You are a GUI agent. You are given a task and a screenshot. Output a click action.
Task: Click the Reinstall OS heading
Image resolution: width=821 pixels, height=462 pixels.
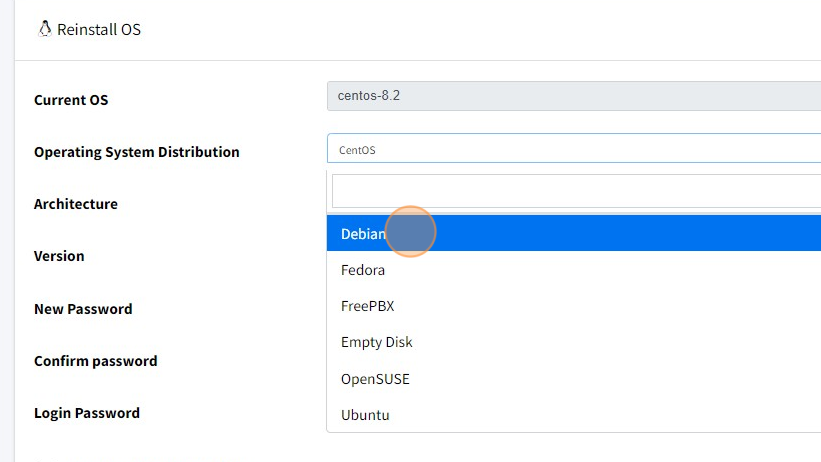(x=99, y=29)
